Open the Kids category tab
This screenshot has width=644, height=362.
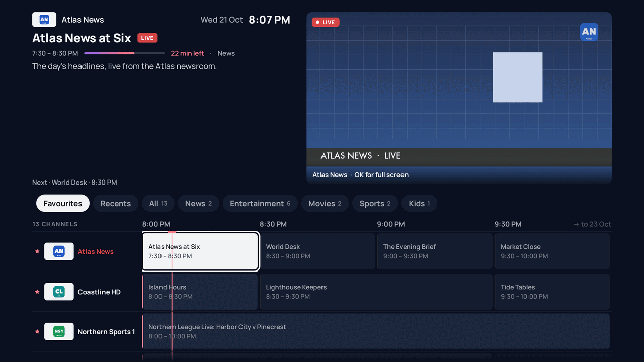click(x=419, y=203)
